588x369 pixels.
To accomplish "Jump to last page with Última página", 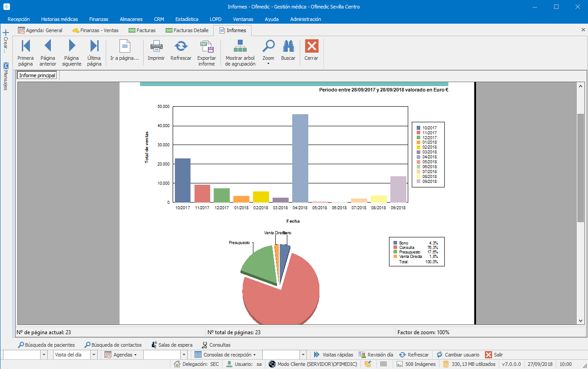I will click(94, 46).
